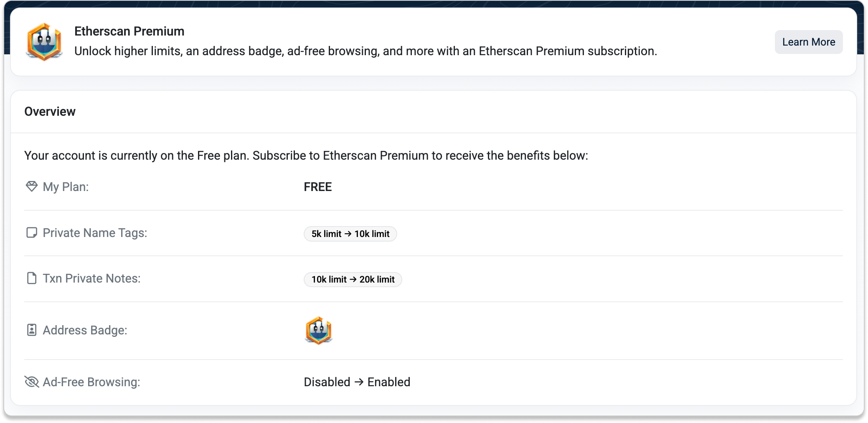Click the Txn Private Notes label
This screenshot has height=423, width=868.
[91, 278]
